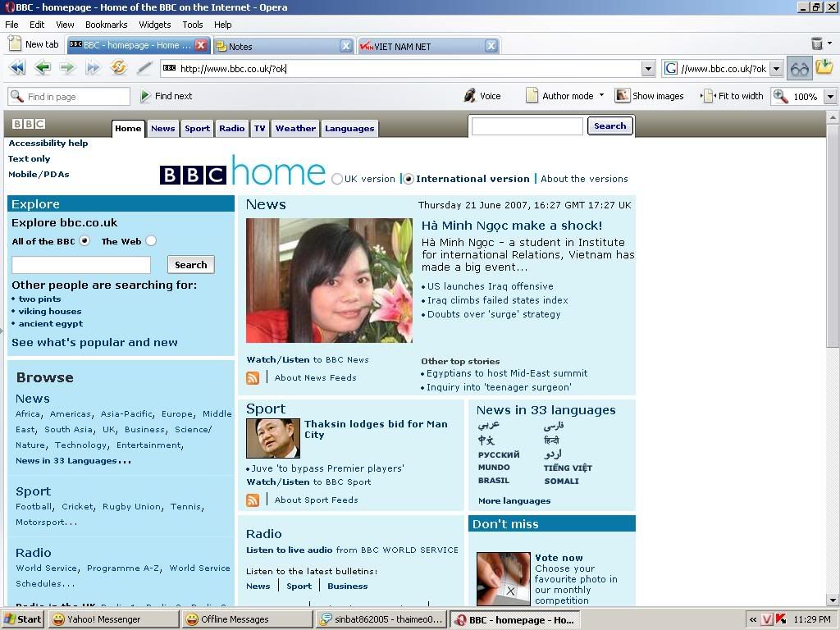Image resolution: width=840 pixels, height=630 pixels.
Task: Select International version
Action: click(408, 178)
